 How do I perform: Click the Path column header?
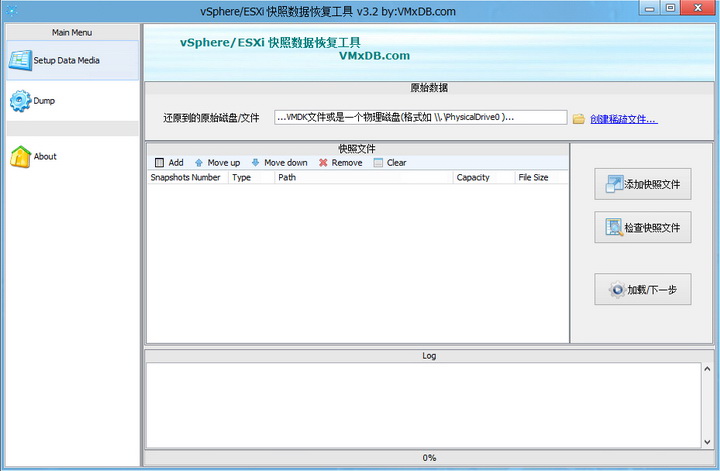(x=364, y=178)
